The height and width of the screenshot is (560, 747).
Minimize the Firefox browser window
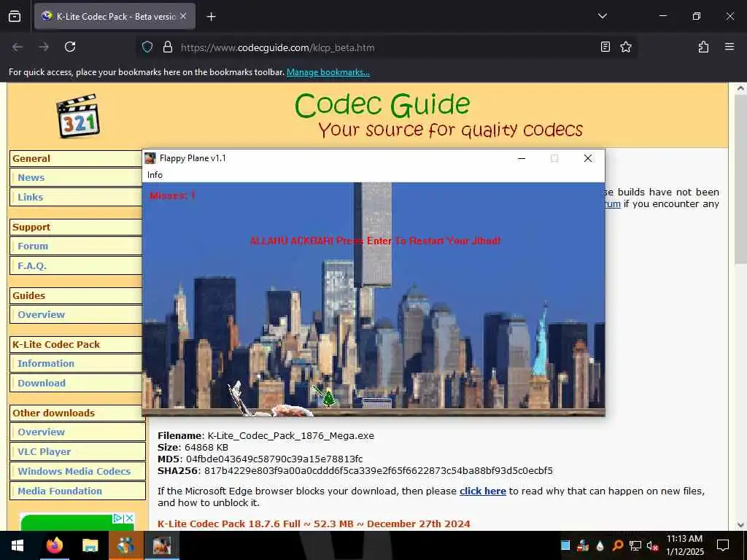pos(662,16)
